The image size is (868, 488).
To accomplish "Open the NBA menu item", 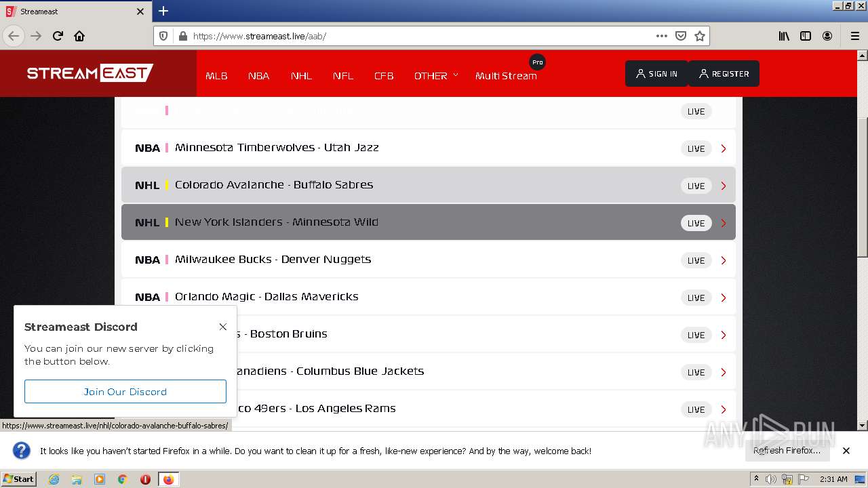I will click(258, 76).
